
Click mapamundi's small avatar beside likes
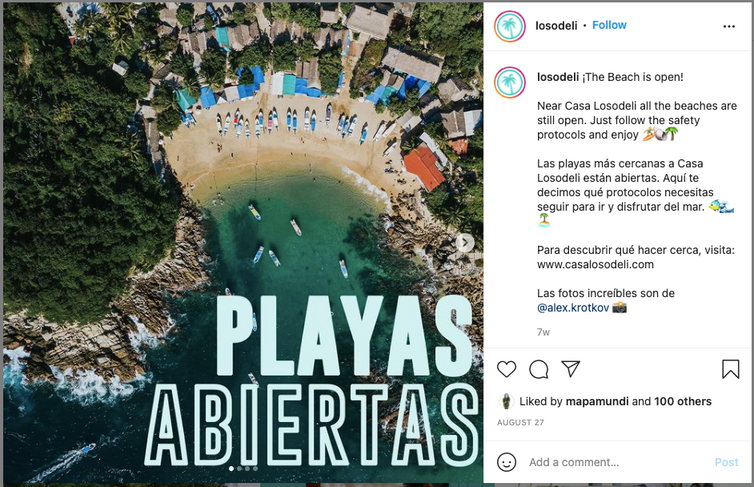tap(506, 401)
